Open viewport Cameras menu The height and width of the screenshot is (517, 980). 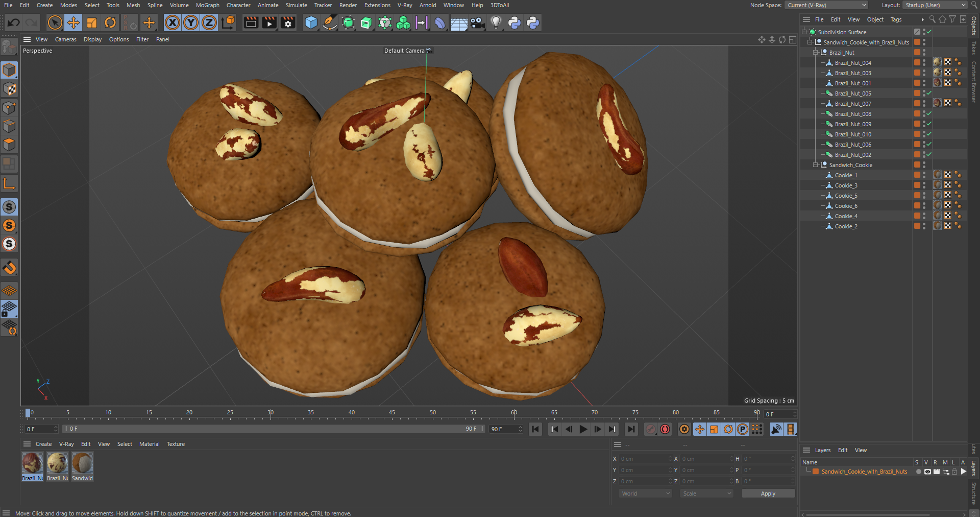[x=65, y=39]
